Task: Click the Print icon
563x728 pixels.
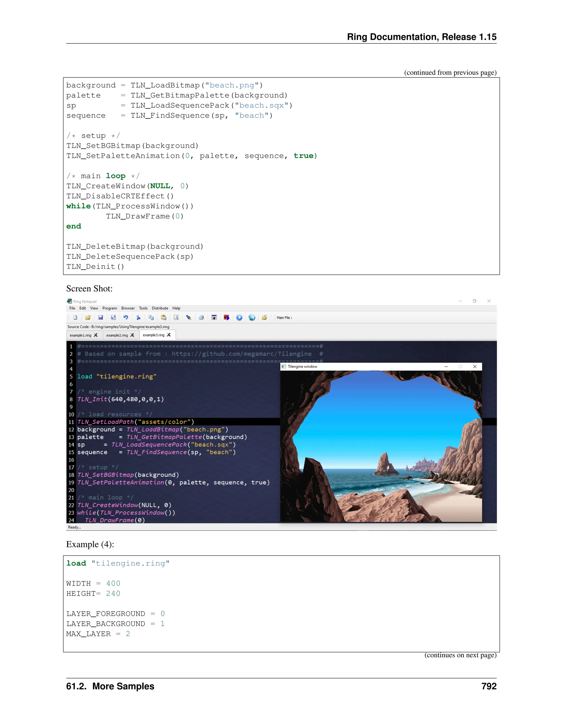Action: (x=201, y=318)
